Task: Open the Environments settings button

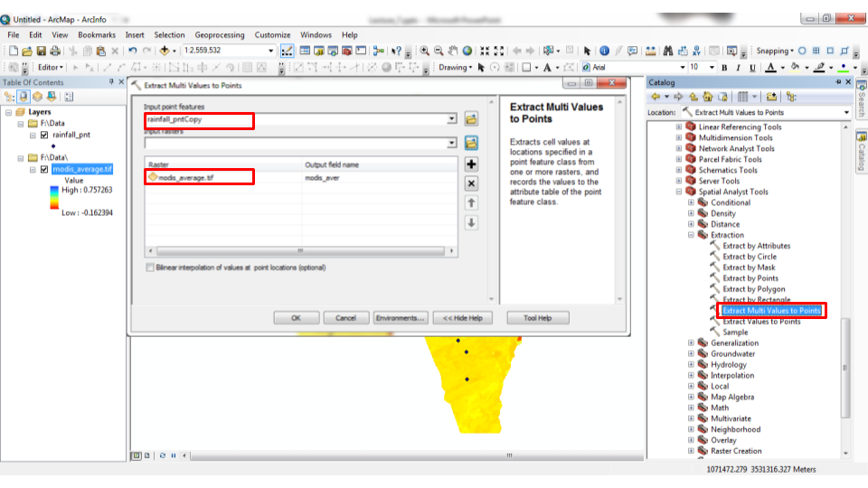Action: (401, 318)
